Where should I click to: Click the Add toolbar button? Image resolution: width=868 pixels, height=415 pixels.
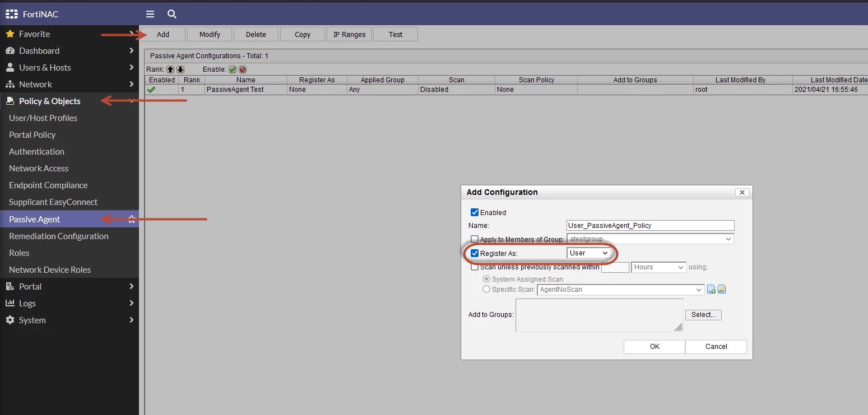(163, 34)
